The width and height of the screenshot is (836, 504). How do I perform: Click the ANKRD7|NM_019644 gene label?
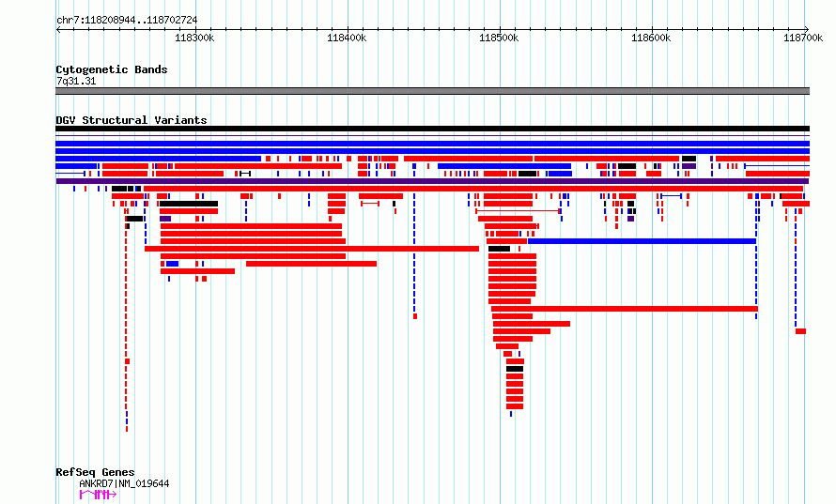pos(124,483)
